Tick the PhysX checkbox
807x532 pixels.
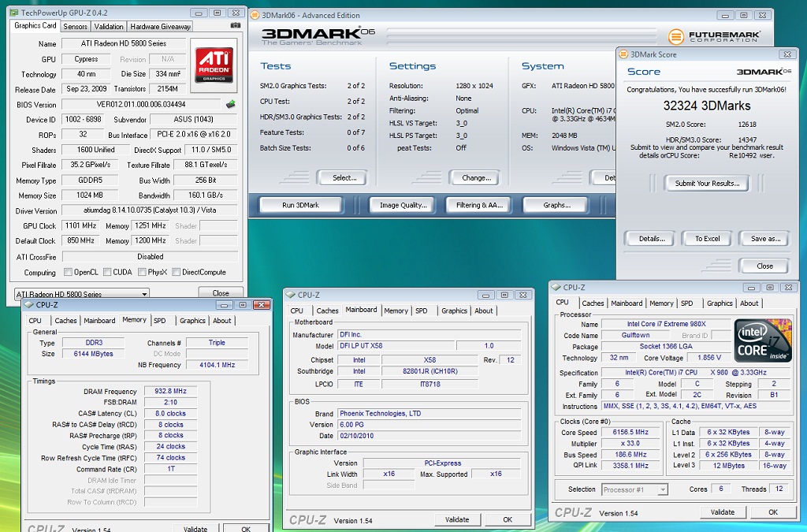pos(142,272)
